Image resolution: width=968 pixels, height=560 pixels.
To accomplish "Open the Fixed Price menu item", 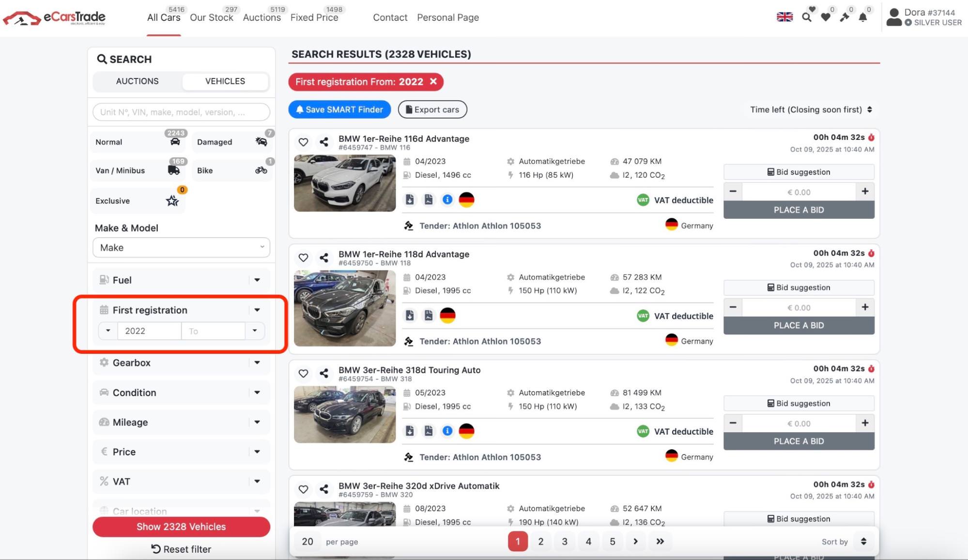I will [x=314, y=17].
